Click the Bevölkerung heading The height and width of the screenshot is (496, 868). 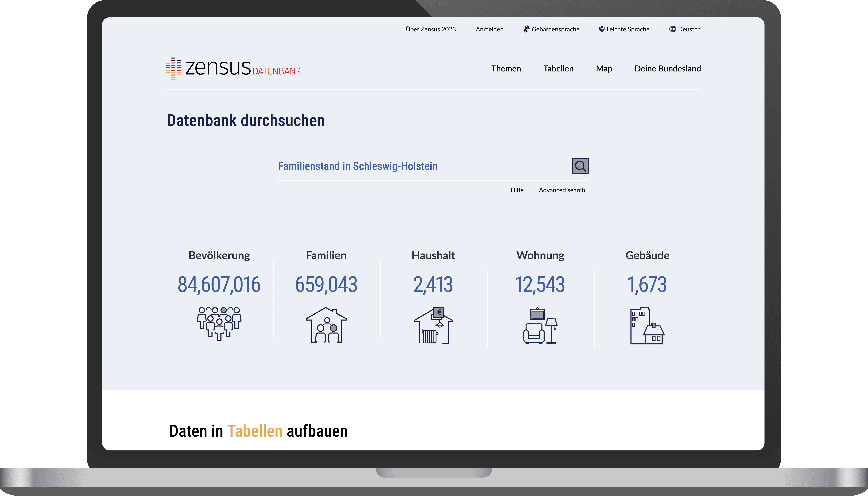219,255
